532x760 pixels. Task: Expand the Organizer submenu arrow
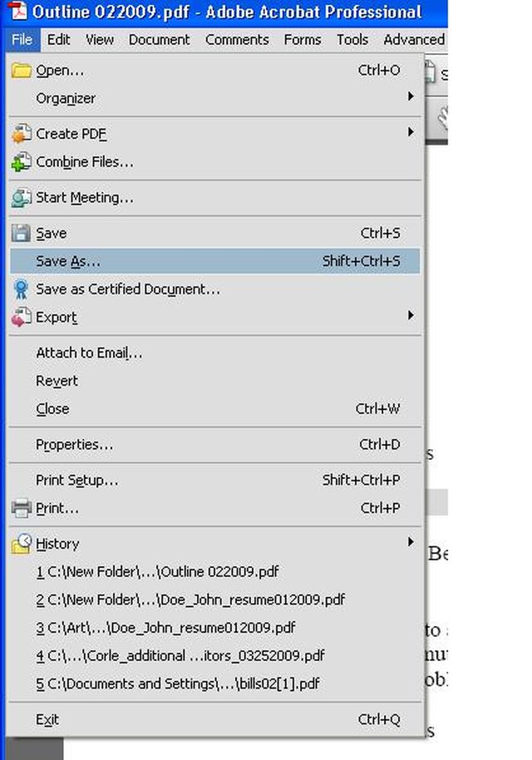point(411,96)
